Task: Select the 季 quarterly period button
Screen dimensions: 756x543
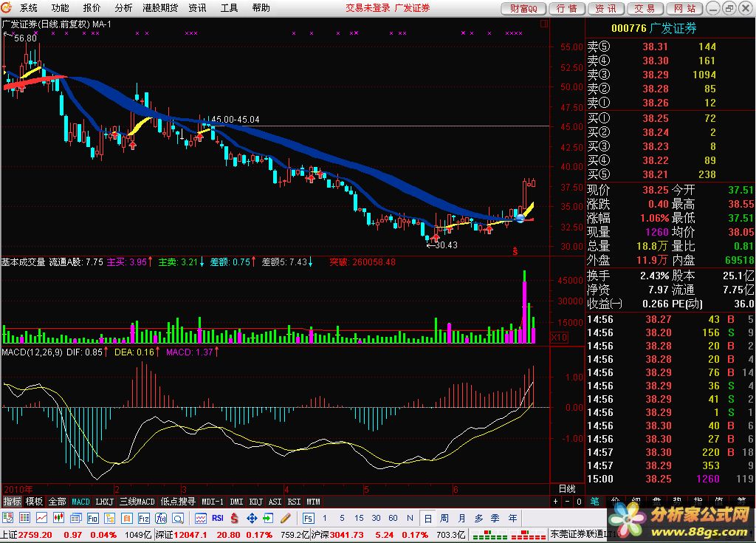Action: (495, 519)
